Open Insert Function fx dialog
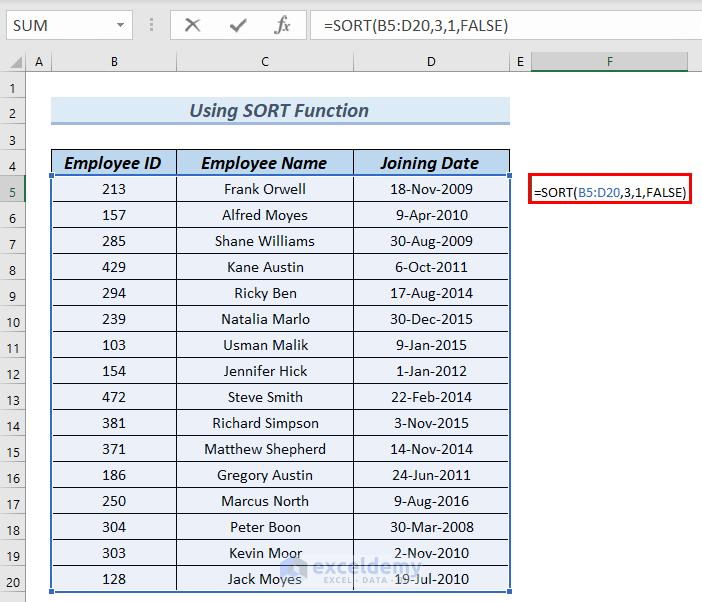The height and width of the screenshot is (602, 702). tap(283, 25)
